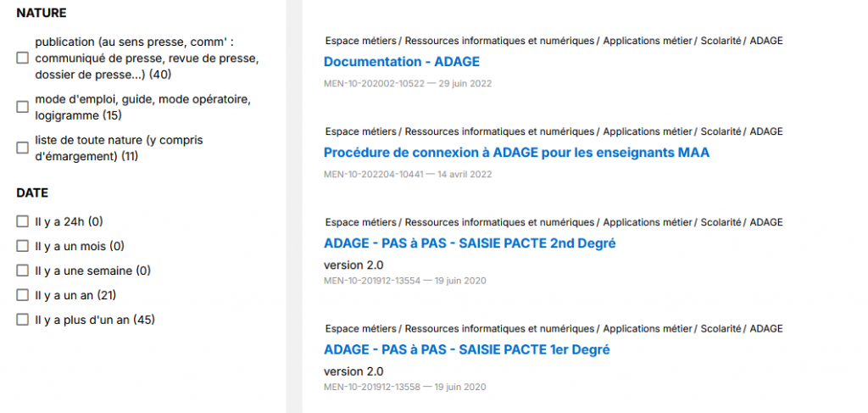Enable the 'mode d'emploi, guide' nature filter
Viewport: 868px width, 413px height.
(x=23, y=107)
